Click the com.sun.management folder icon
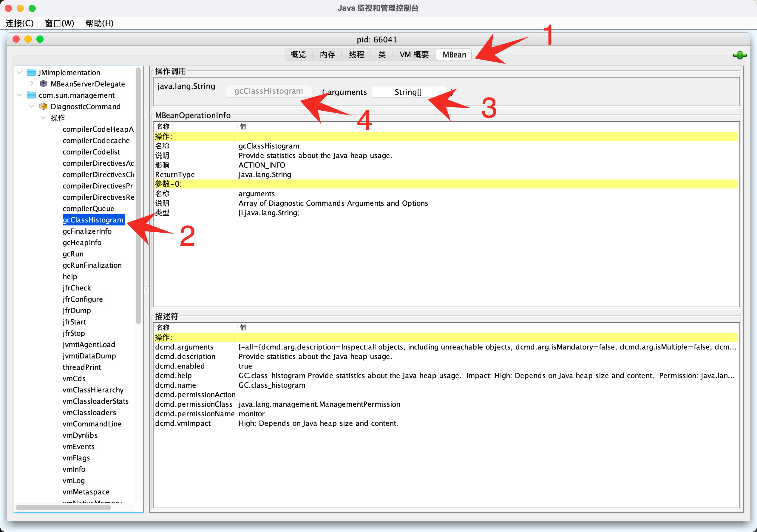 click(x=31, y=95)
